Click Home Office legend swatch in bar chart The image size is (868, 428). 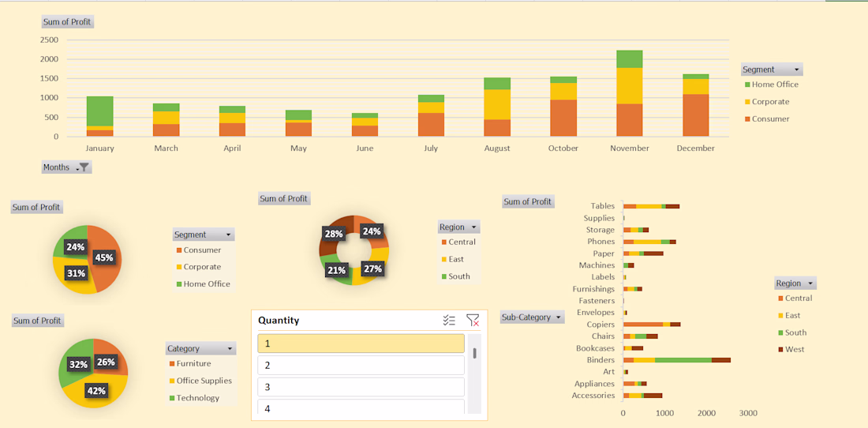tap(747, 84)
